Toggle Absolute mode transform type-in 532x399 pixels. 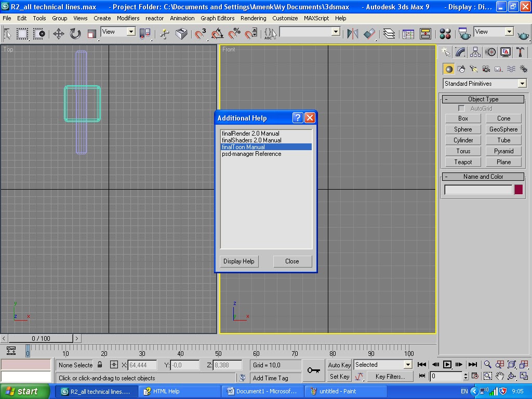tap(114, 365)
